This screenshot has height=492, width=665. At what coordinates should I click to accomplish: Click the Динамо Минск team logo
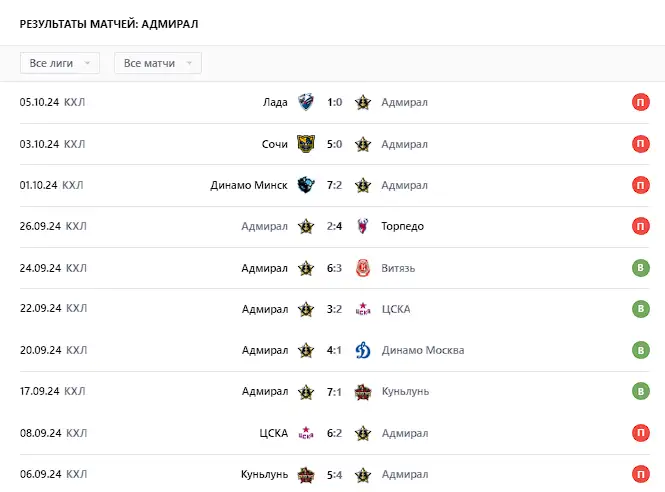(x=305, y=185)
